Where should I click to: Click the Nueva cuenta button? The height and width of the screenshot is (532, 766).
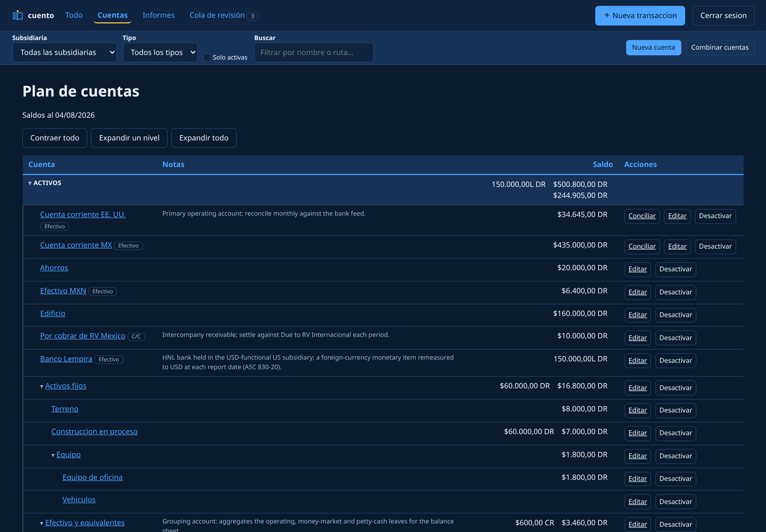click(x=653, y=48)
